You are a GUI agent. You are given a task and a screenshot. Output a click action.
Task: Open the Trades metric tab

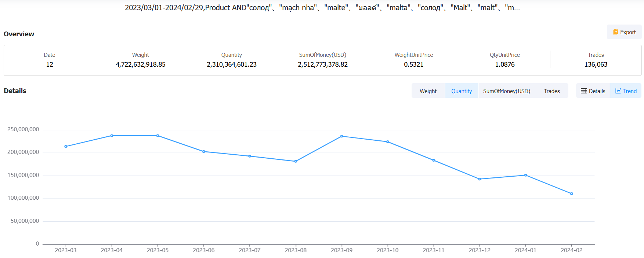[551, 91]
